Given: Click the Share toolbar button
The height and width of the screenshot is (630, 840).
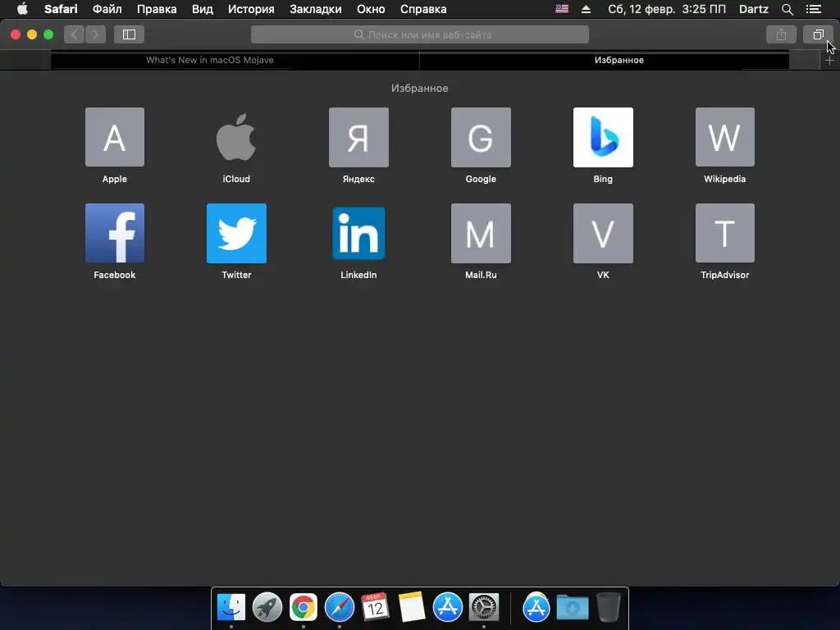Looking at the screenshot, I should 781,34.
